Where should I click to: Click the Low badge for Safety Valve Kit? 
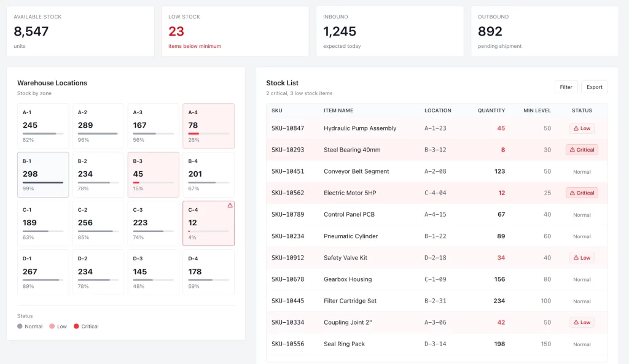click(x=582, y=258)
